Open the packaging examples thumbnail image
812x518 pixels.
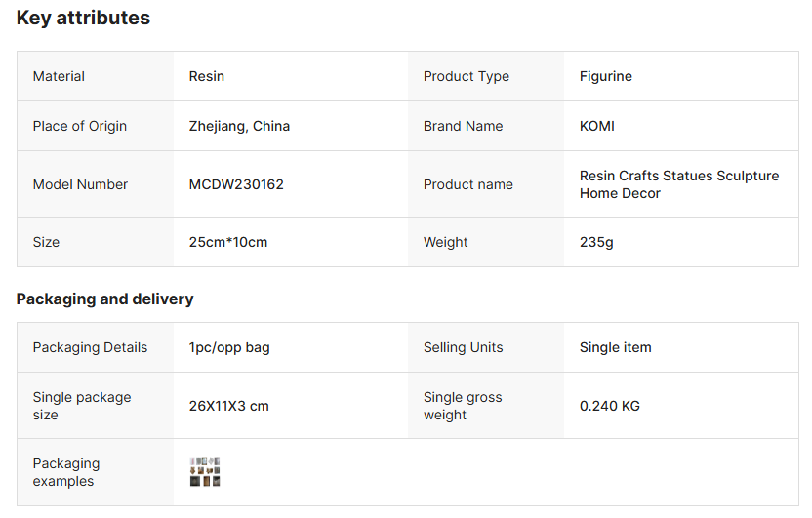coord(205,472)
